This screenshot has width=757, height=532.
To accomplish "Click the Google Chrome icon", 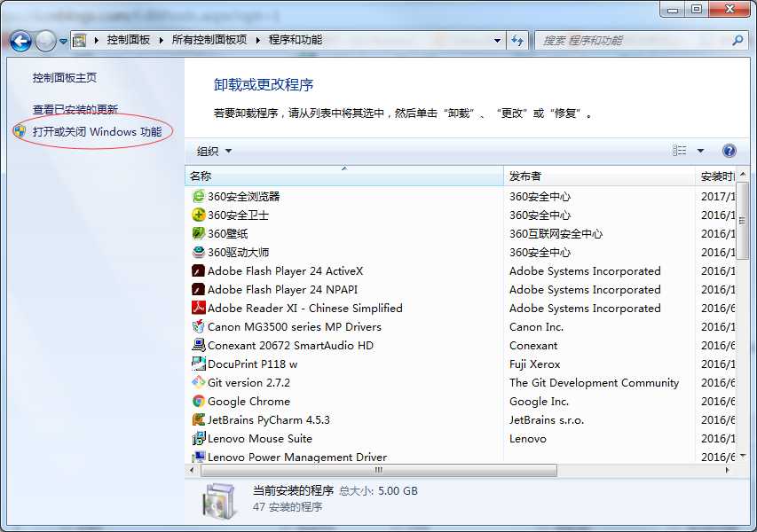I will [x=199, y=402].
